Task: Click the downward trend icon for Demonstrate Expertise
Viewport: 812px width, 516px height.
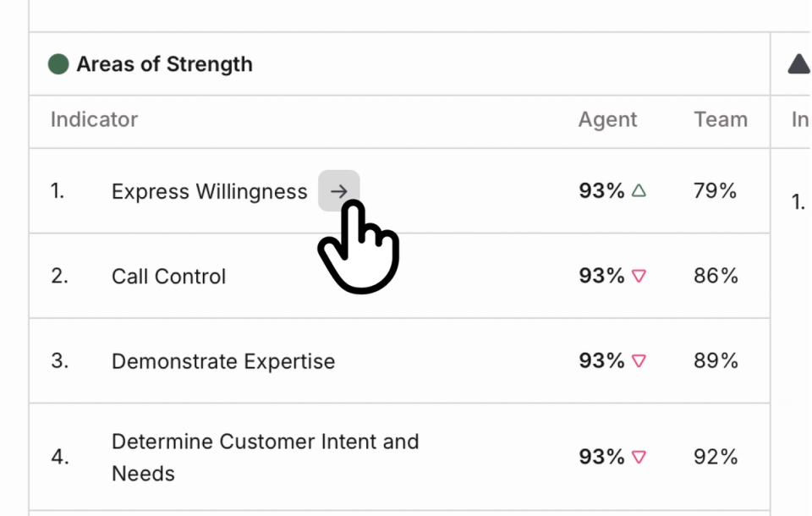Action: (639, 360)
